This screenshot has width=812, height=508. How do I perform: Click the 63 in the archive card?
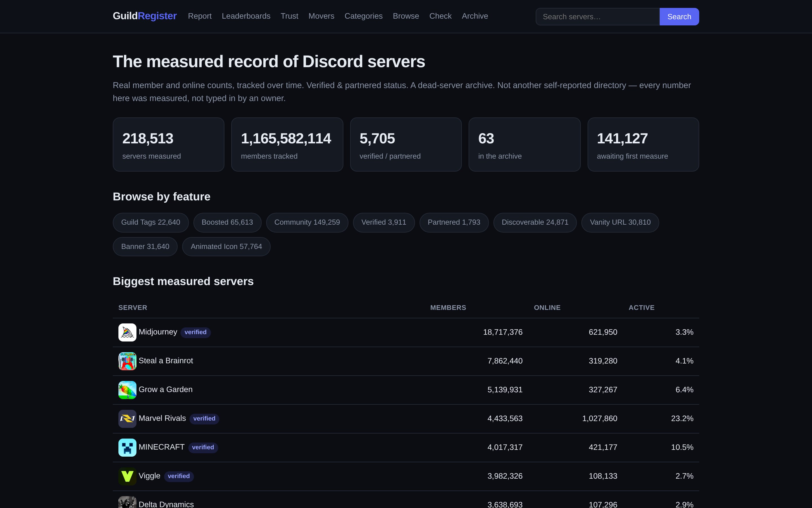tap(524, 144)
